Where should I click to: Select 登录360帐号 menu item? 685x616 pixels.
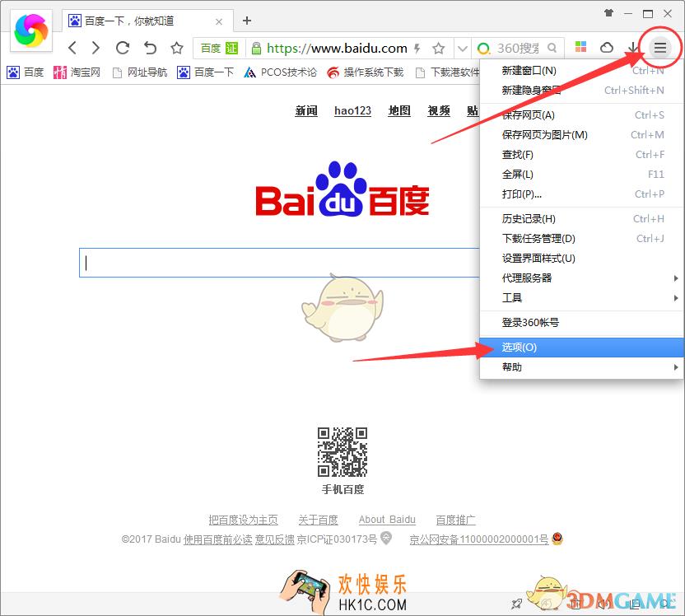pyautogui.click(x=581, y=323)
